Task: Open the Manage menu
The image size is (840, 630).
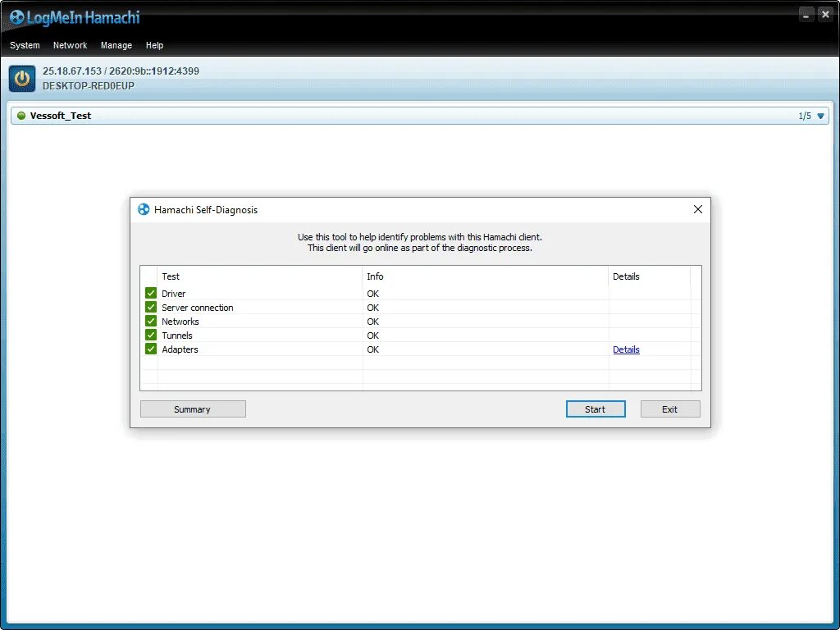Action: [x=116, y=46]
